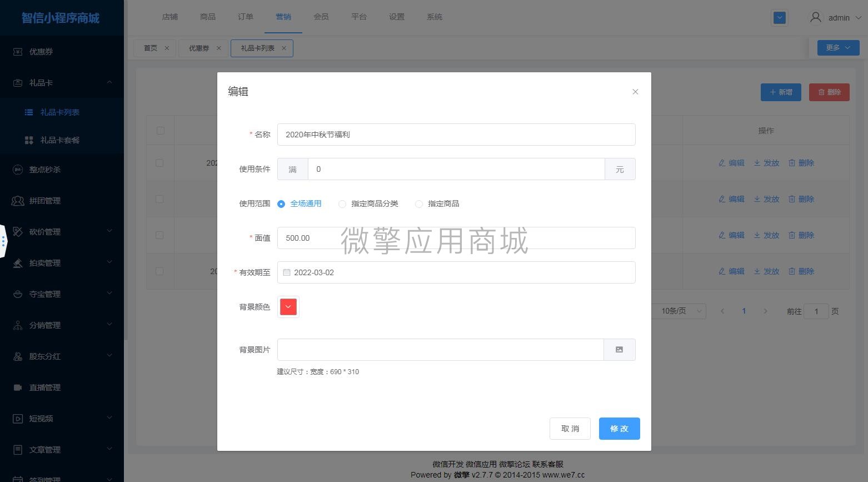Click the 夺宝管理 sidebar icon
The width and height of the screenshot is (868, 482).
click(x=18, y=294)
